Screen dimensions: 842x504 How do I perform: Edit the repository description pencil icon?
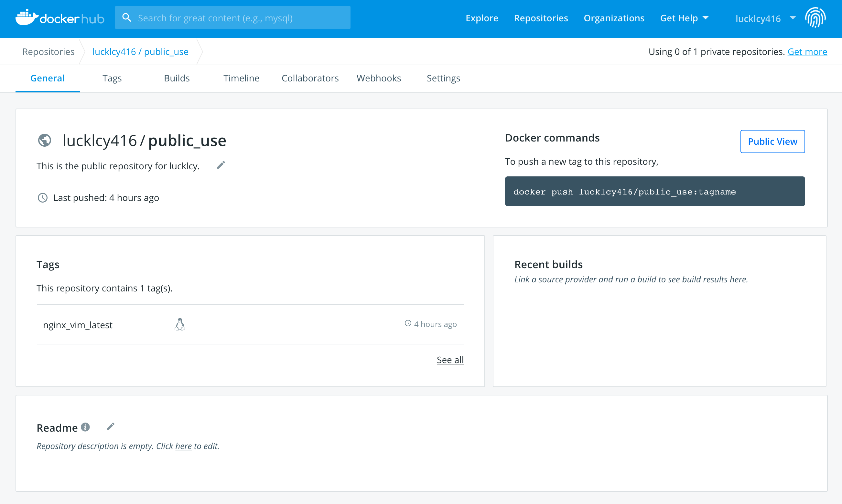coord(221,165)
